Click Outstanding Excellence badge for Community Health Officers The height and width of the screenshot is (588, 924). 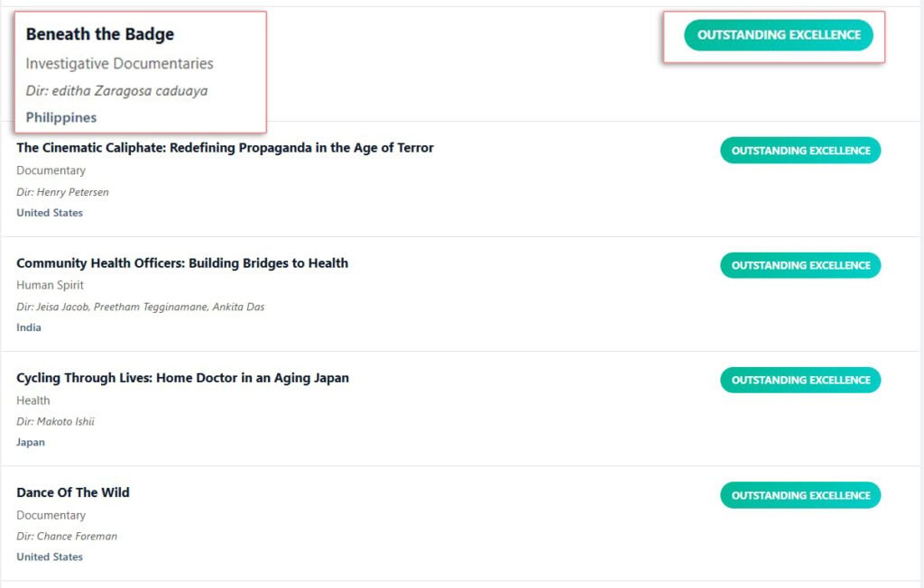click(800, 265)
